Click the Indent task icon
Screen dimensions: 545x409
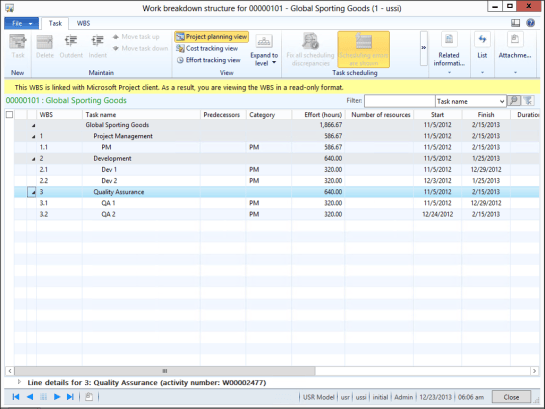pyautogui.click(x=97, y=46)
